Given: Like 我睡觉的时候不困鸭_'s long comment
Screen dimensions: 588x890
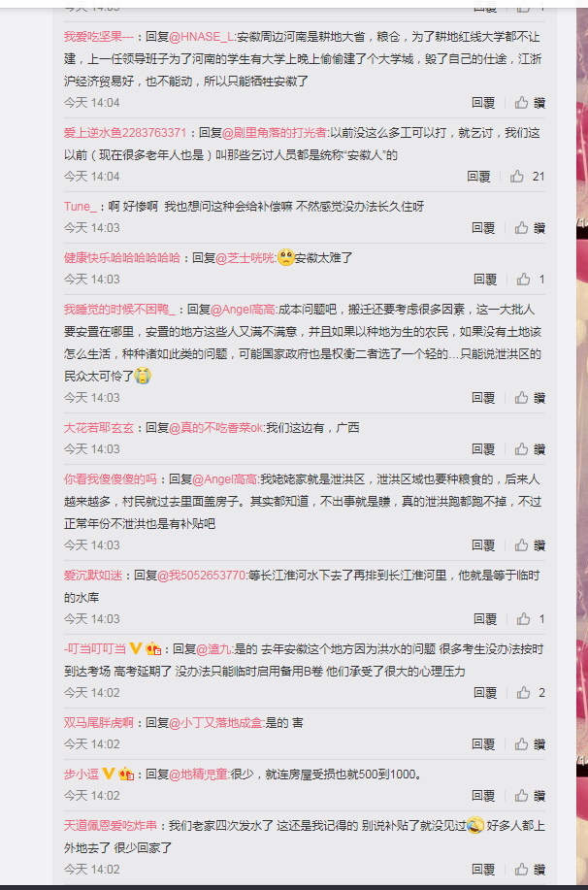Looking at the screenshot, I should (x=530, y=398).
